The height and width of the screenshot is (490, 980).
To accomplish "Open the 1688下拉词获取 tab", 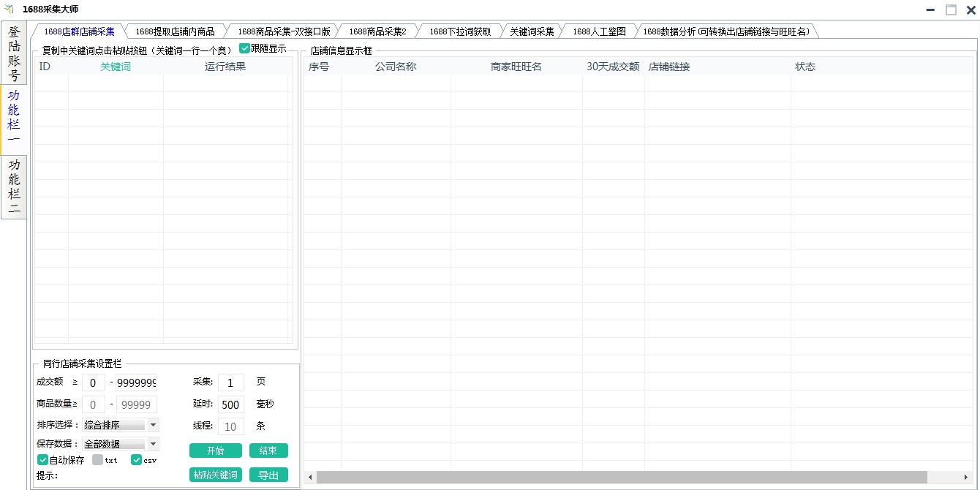I will pos(460,31).
